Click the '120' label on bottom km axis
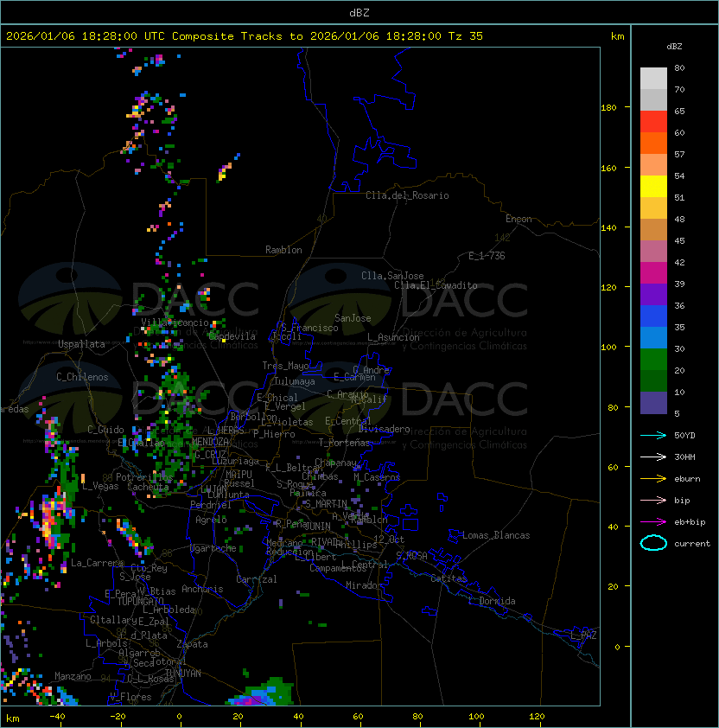The image size is (719, 728). coord(537,717)
